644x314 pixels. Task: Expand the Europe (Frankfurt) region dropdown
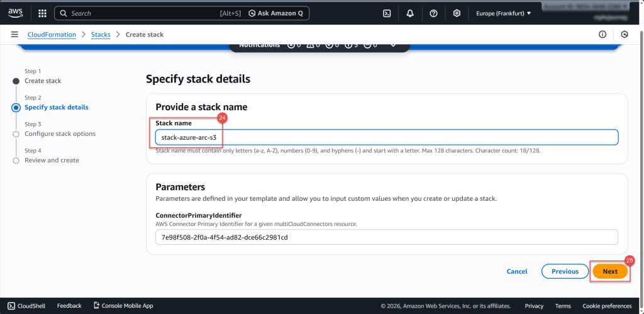(504, 13)
